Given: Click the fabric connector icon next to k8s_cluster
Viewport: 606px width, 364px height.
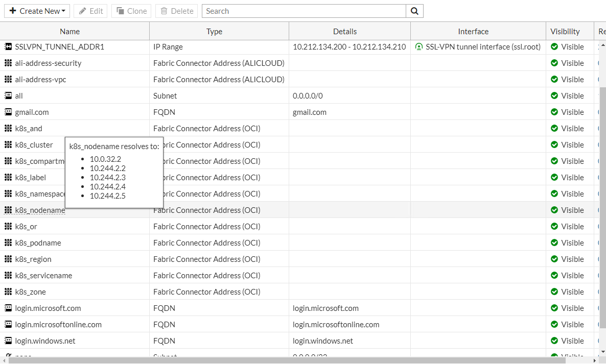Looking at the screenshot, I should 8,144.
